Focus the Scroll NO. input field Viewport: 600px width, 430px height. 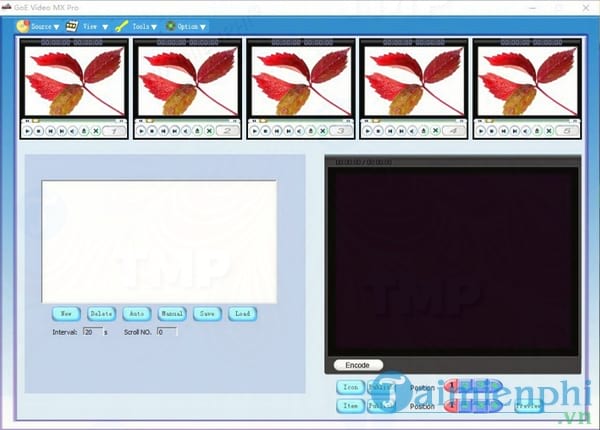pyautogui.click(x=167, y=332)
